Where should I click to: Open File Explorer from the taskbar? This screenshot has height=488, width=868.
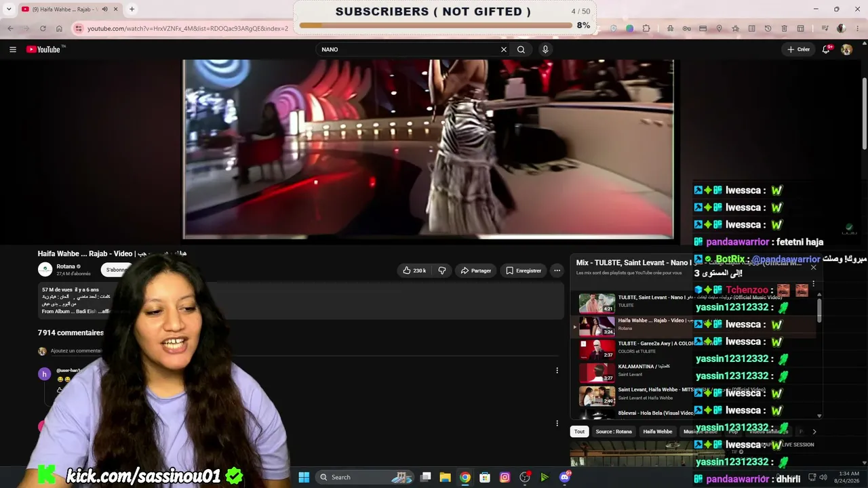pyautogui.click(x=445, y=477)
